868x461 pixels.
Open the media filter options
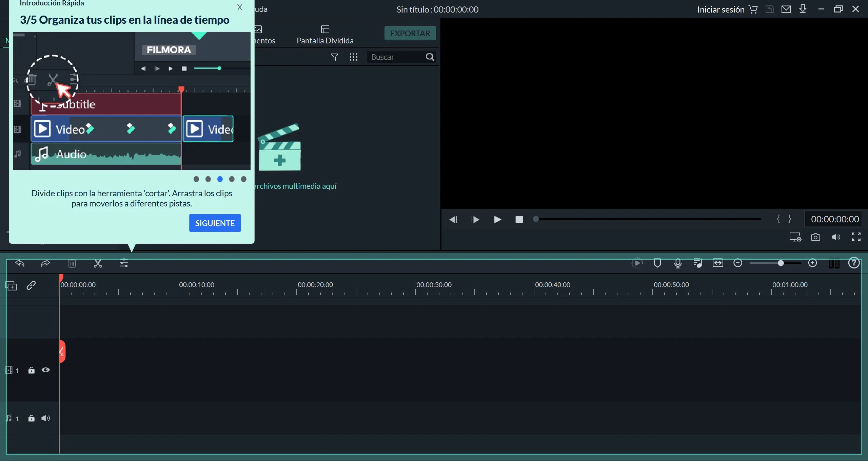(334, 57)
